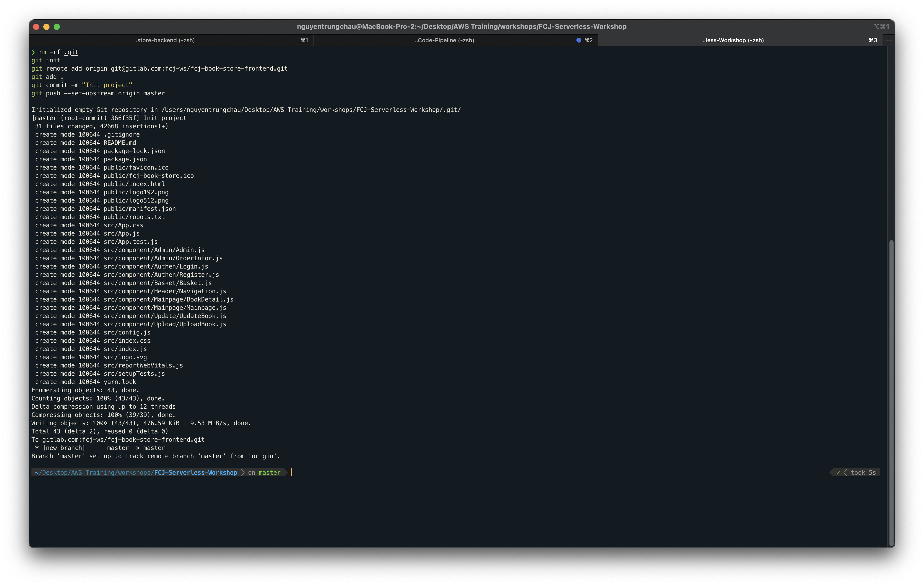Viewport: 924px width, 586px height.
Task: Place cursor at the command prompt input
Action: (292, 472)
